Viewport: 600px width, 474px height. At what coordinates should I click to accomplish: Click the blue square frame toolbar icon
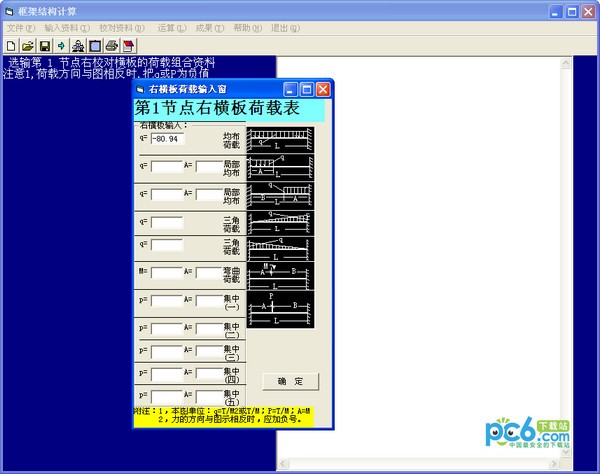[95, 45]
